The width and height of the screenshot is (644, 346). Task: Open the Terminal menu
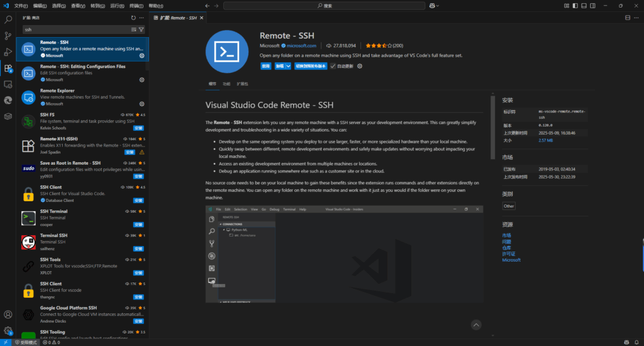pos(136,6)
